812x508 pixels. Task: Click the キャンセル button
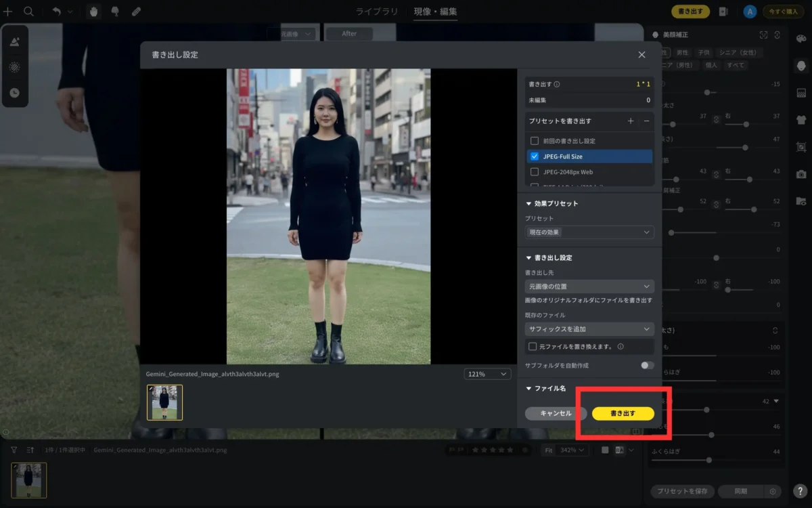556,413
